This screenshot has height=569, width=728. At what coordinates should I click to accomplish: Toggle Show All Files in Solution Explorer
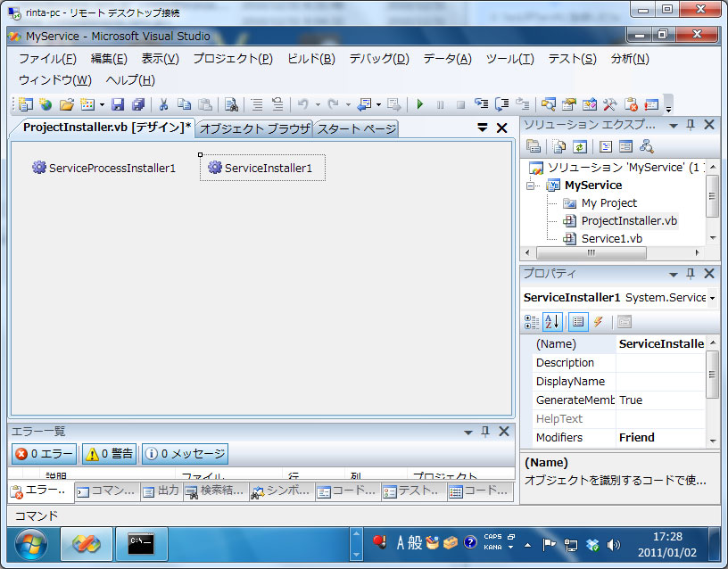559,146
